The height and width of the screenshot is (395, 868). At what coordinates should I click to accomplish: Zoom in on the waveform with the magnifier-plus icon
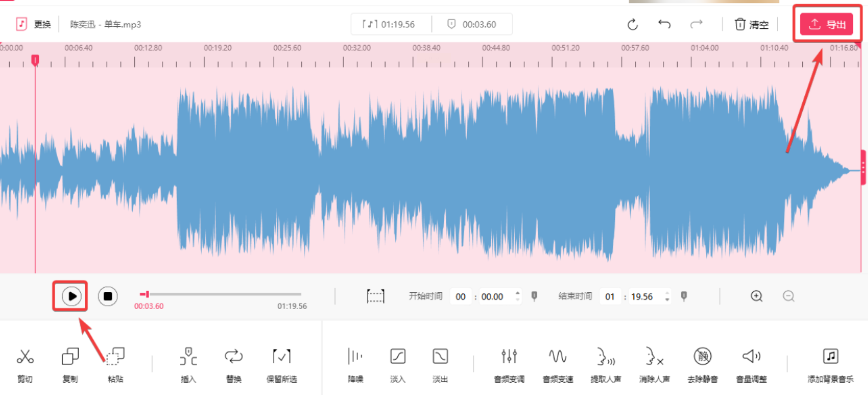(756, 296)
